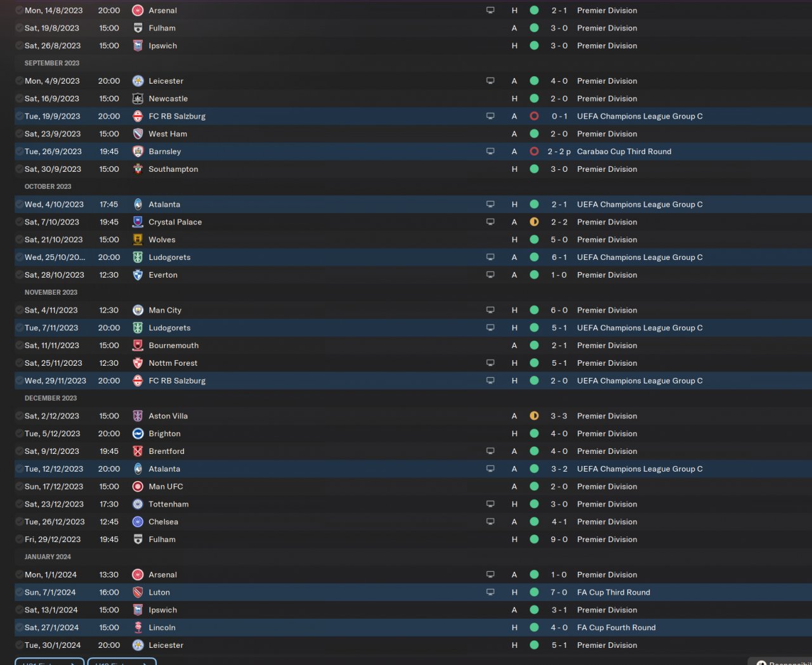Click the green win indicator for Fulham 9-0
This screenshot has height=665, width=812.
pyautogui.click(x=534, y=539)
